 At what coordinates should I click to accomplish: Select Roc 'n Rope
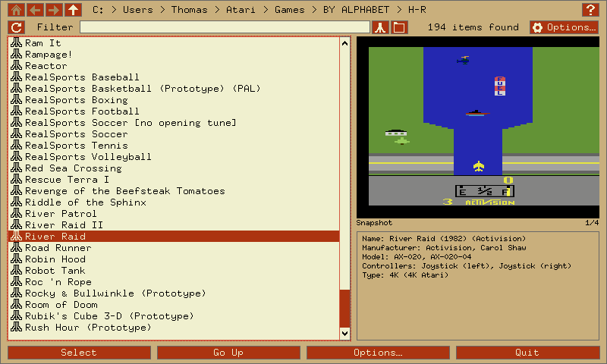pos(174,282)
